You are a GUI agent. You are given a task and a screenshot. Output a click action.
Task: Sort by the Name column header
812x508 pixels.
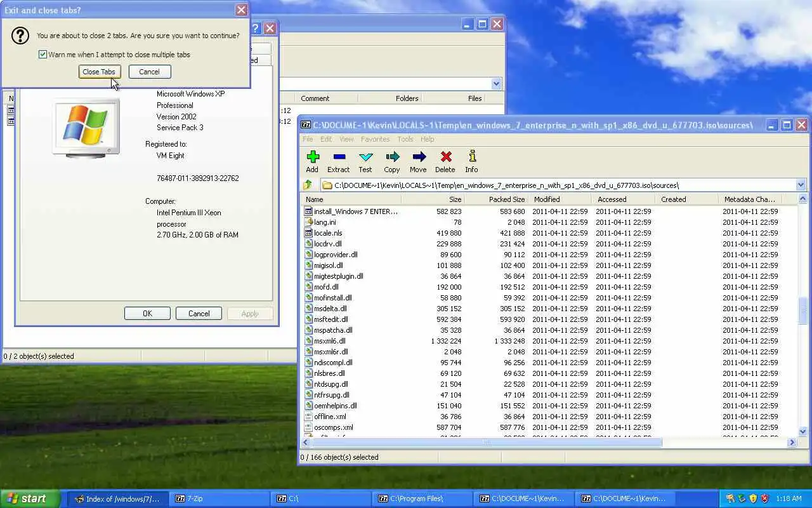click(352, 199)
